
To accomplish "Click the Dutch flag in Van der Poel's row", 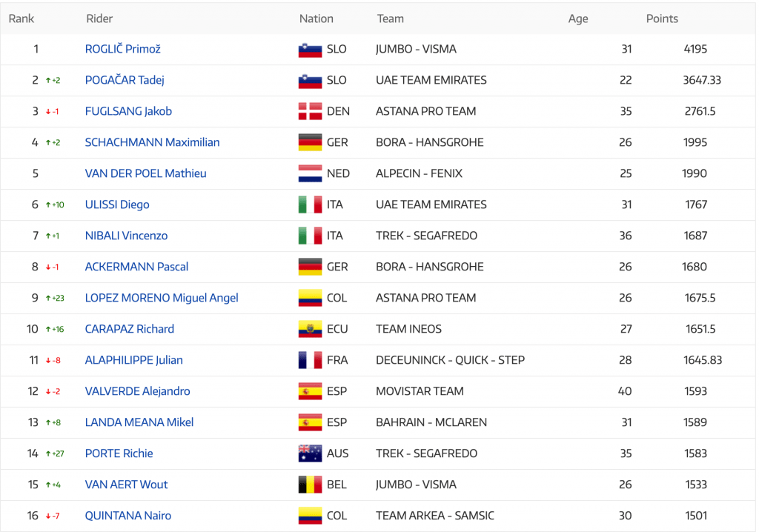I will 310,174.
